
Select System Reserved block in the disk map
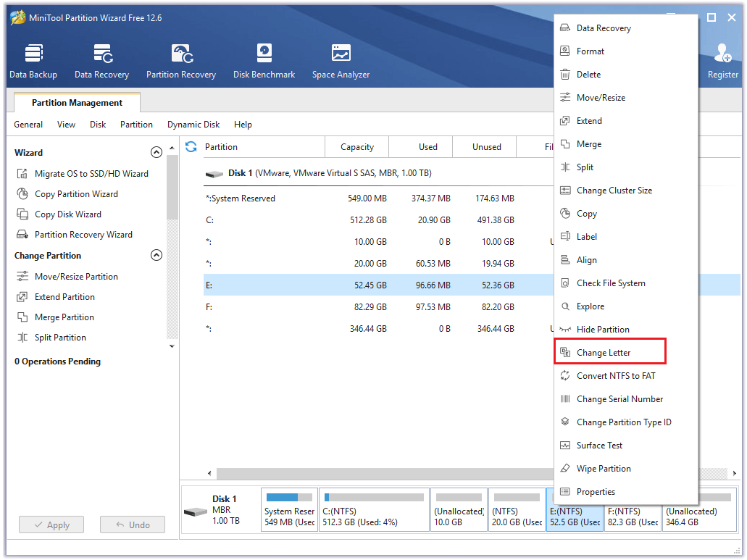[x=289, y=509]
